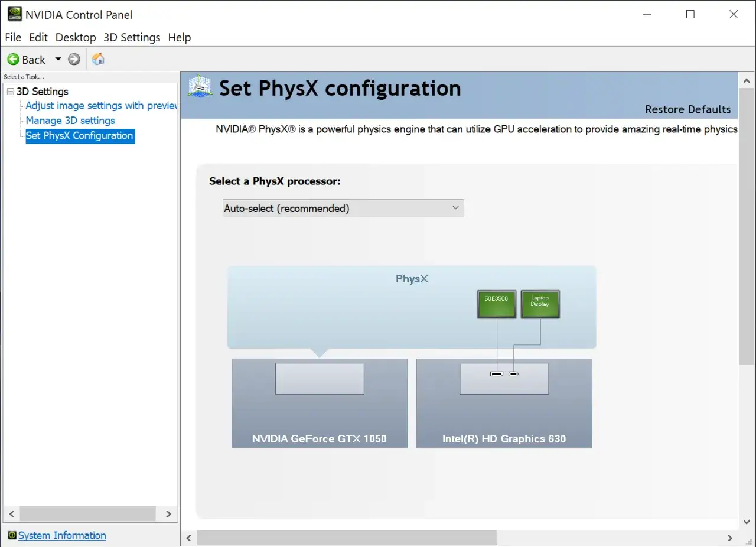Click the main pane vertical scrollbar thumb
Screen dimensions: 756x547
point(747,226)
